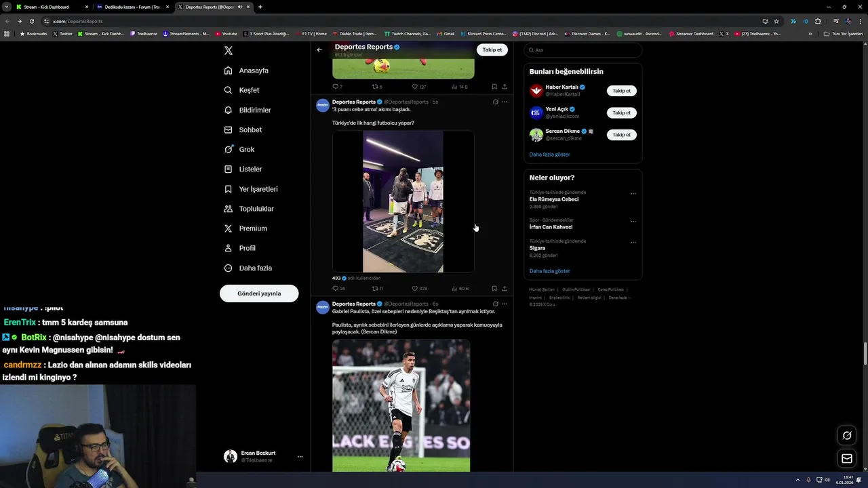Follow Haber Kartalı
This screenshot has width=868, height=488.
pyautogui.click(x=621, y=91)
